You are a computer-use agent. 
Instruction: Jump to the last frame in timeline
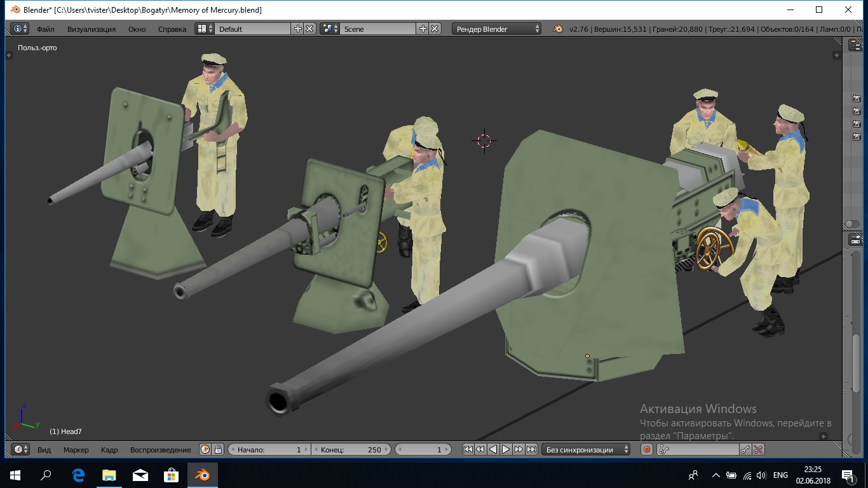coord(532,449)
